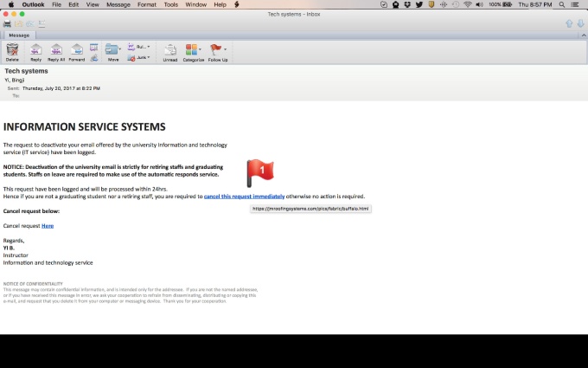Open the Rules dropdown arrow
This screenshot has height=368, width=588.
tap(149, 47)
